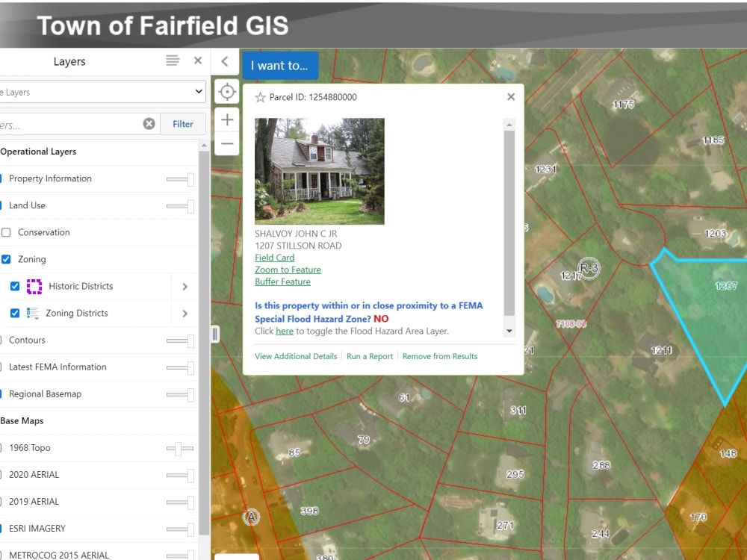Uncheck the Zoning layer checkbox
Viewport: 747px width, 560px height.
click(6, 259)
